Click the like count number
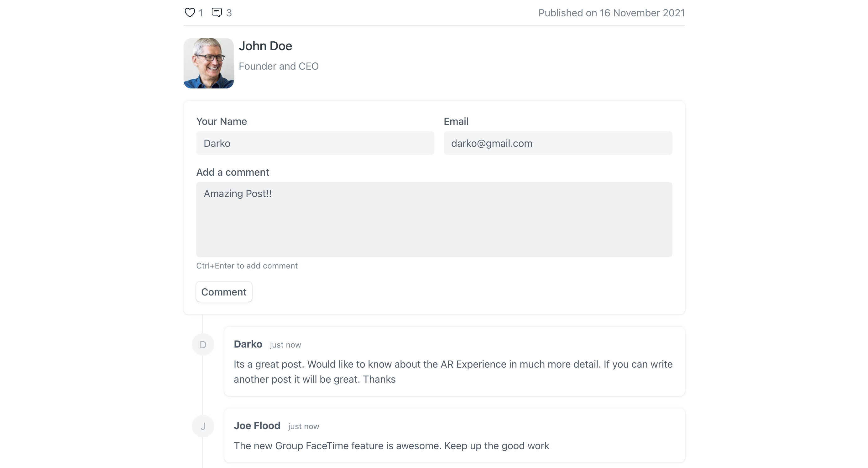This screenshot has width=868, height=468. tap(201, 13)
